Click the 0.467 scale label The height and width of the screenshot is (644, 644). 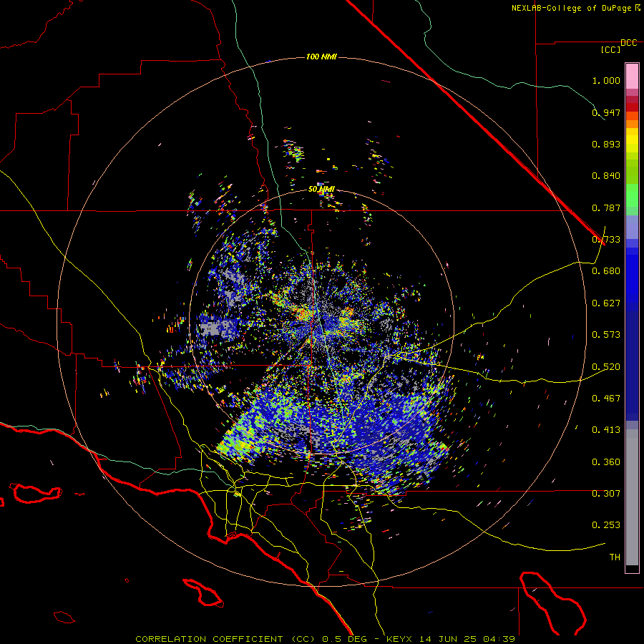(x=606, y=399)
